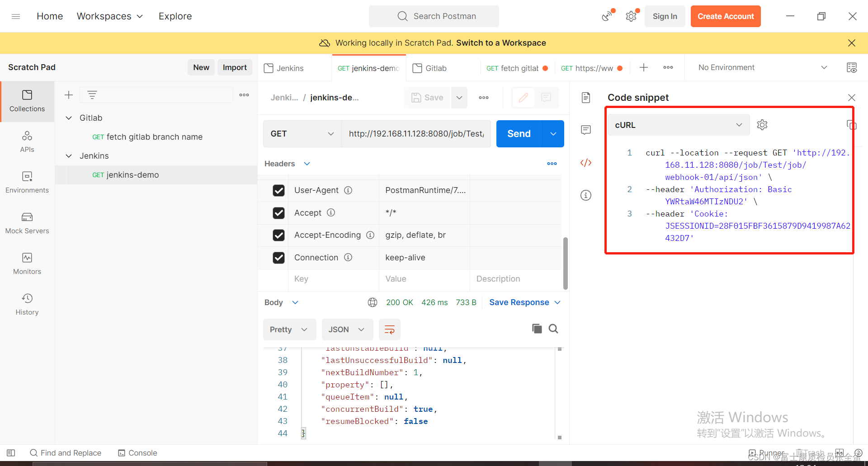This screenshot has height=466, width=868.
Task: Open the JSON format dropdown
Action: (347, 329)
